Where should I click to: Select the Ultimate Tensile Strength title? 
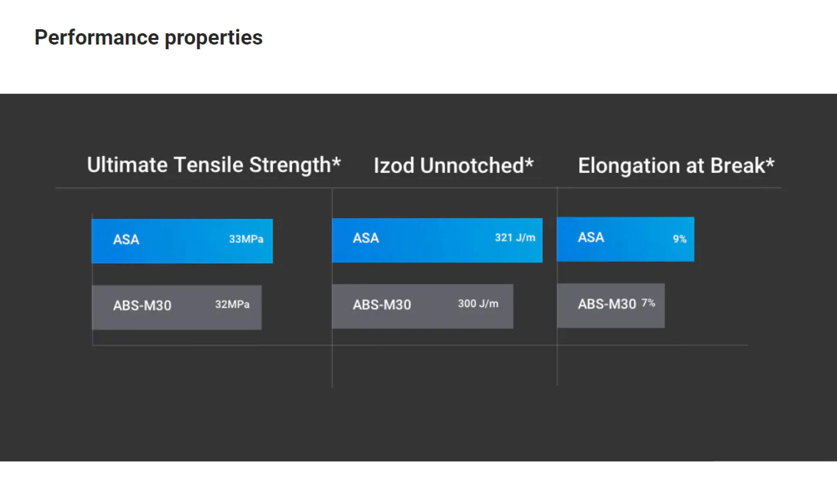214,165
